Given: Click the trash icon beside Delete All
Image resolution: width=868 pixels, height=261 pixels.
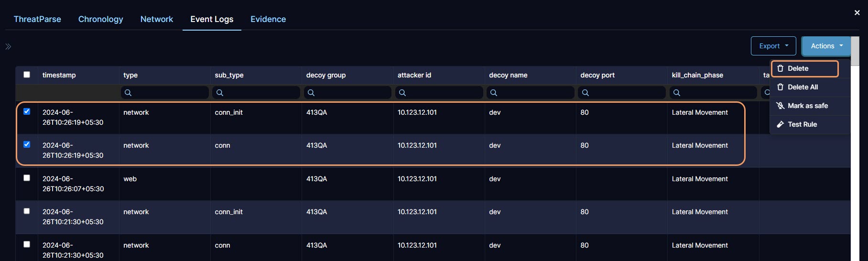Looking at the screenshot, I should [x=780, y=87].
